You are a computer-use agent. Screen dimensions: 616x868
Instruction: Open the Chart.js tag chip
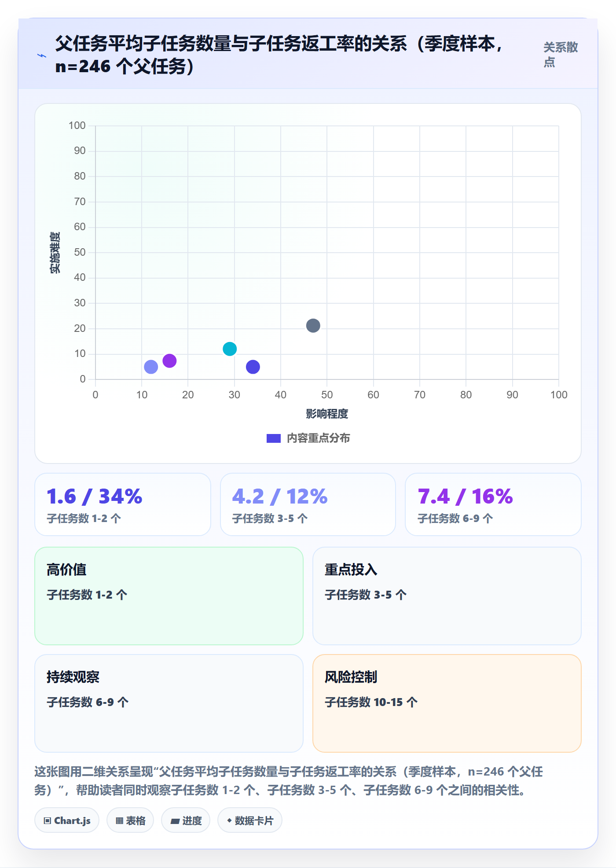67,820
